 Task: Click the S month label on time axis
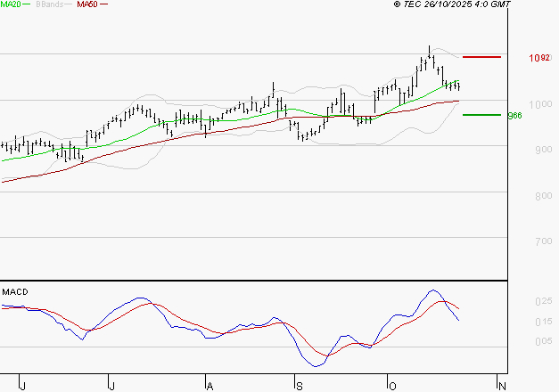tap(300, 387)
